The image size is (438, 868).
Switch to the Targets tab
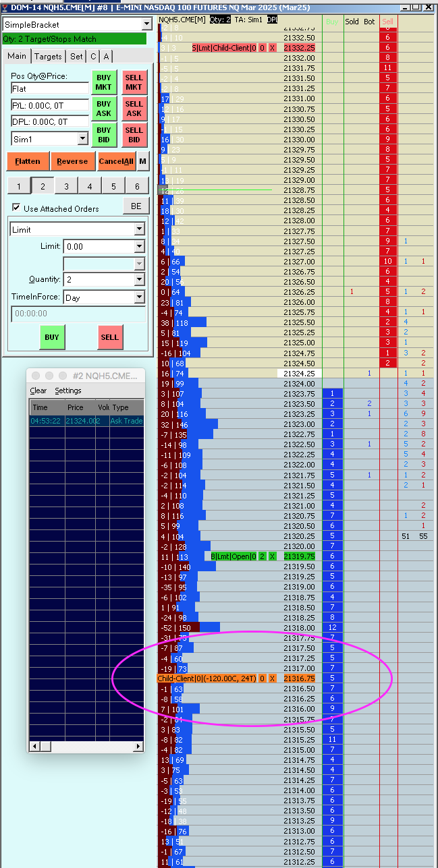pos(48,57)
